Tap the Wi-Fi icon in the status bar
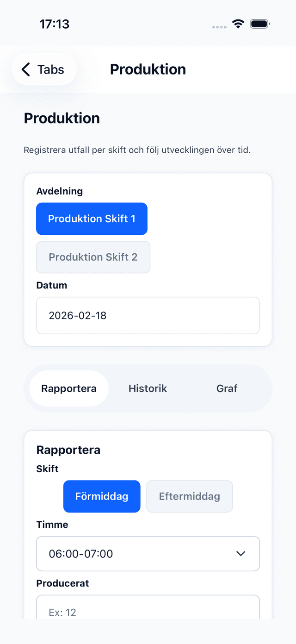296x644 pixels. pyautogui.click(x=238, y=24)
